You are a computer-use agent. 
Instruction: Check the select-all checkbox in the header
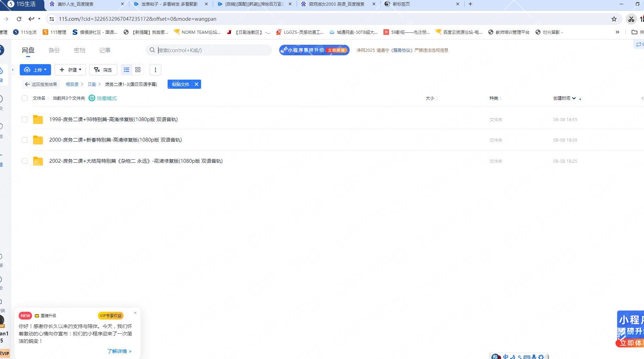click(25, 98)
